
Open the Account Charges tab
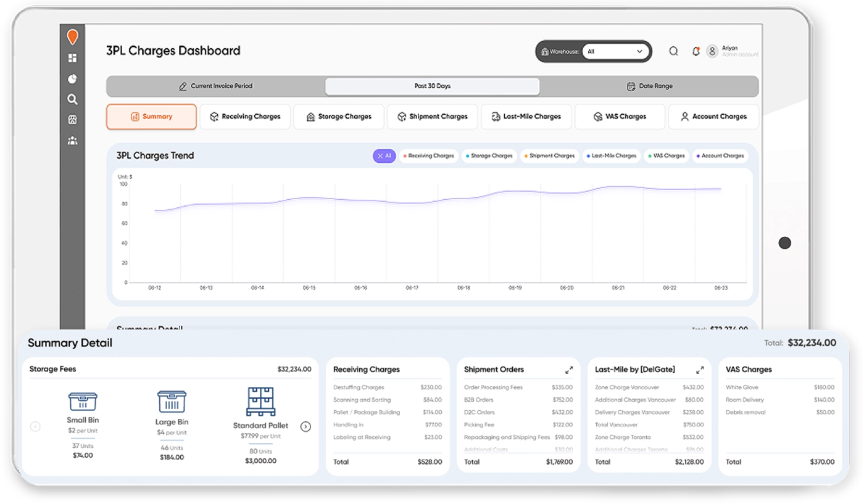(713, 117)
